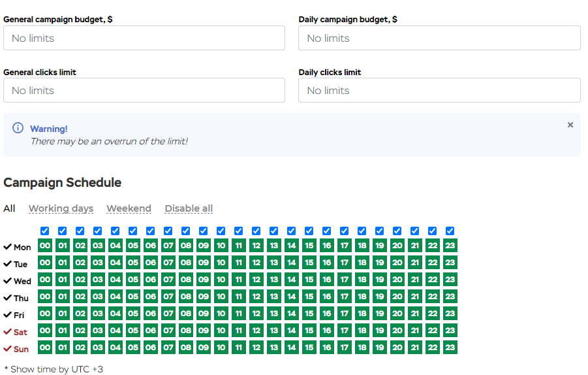Click the Daily clicks limit field
The height and width of the screenshot is (375, 588).
(439, 90)
